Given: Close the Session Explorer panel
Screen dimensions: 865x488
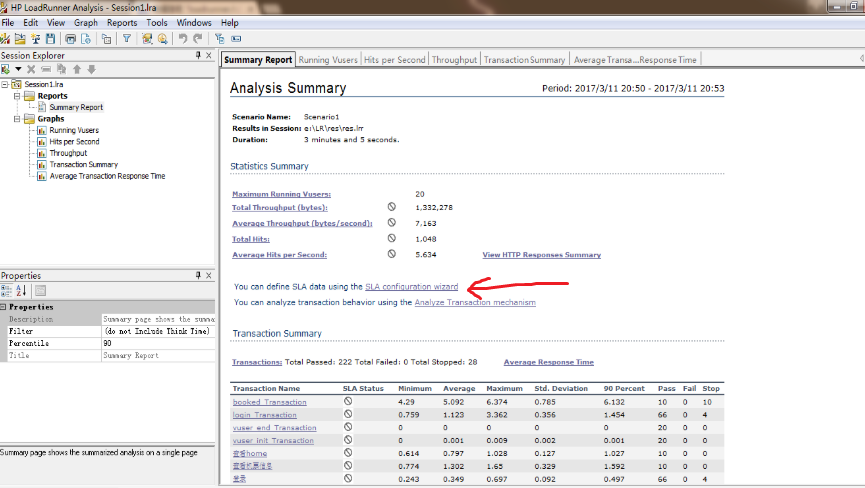Looking at the screenshot, I should coord(209,55).
